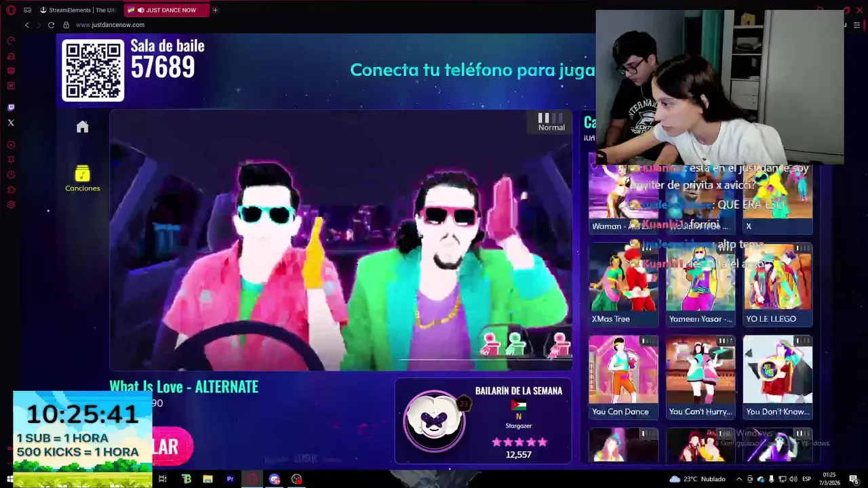Open the OBS Studio taskbar icon
This screenshot has width=868, height=488.
(296, 479)
